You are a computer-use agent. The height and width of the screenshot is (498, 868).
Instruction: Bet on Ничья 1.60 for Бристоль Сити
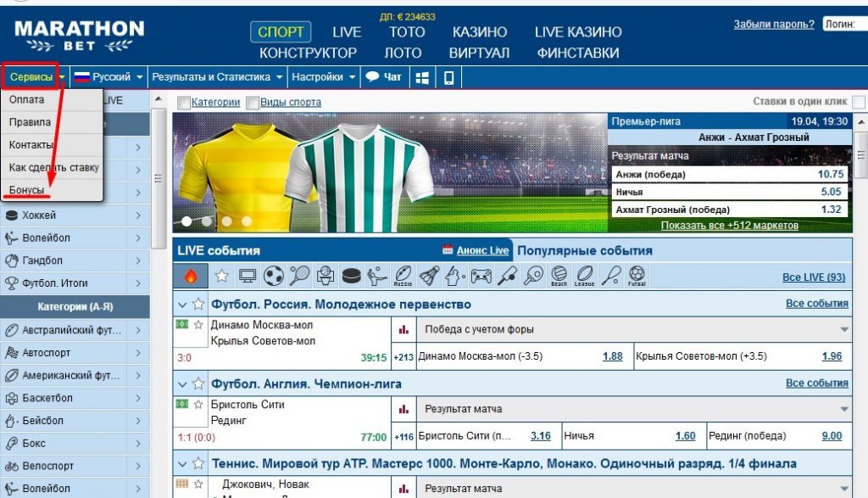click(685, 436)
